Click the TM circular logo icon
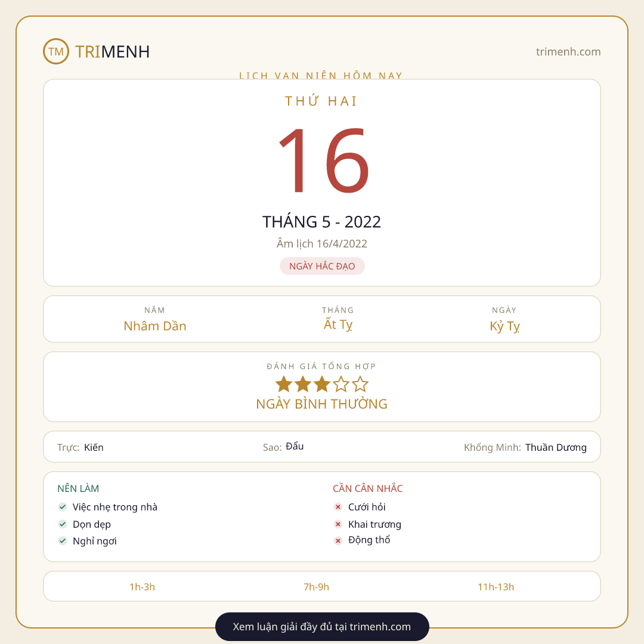 (56, 51)
